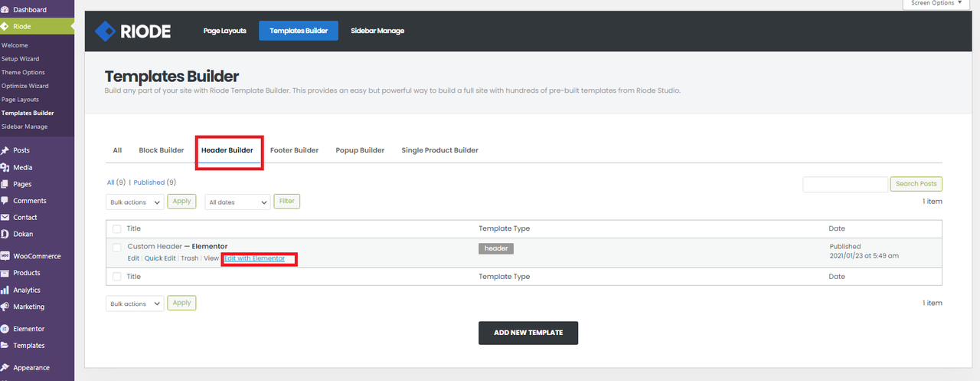Sort by the Title column header
Screen dimensions: 980x381
pyautogui.click(x=134, y=228)
